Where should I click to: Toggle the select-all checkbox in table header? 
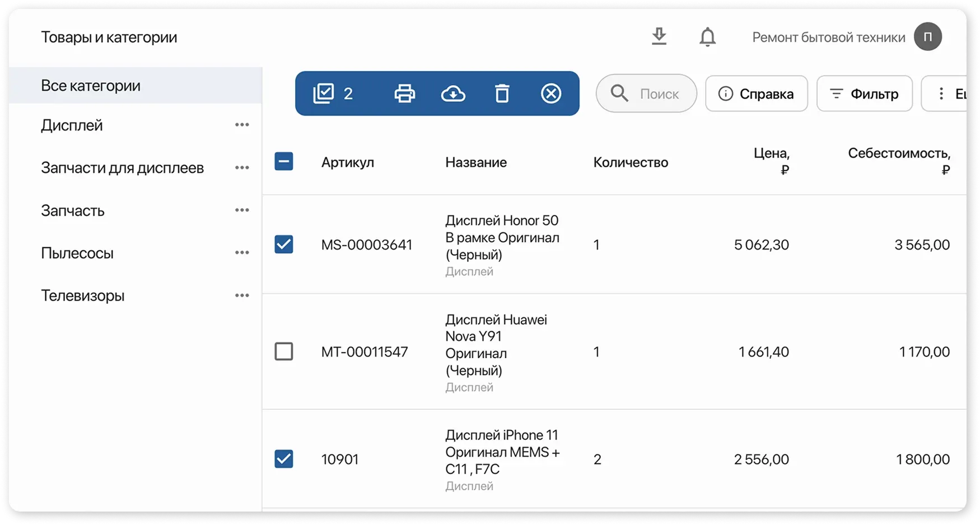pos(284,162)
